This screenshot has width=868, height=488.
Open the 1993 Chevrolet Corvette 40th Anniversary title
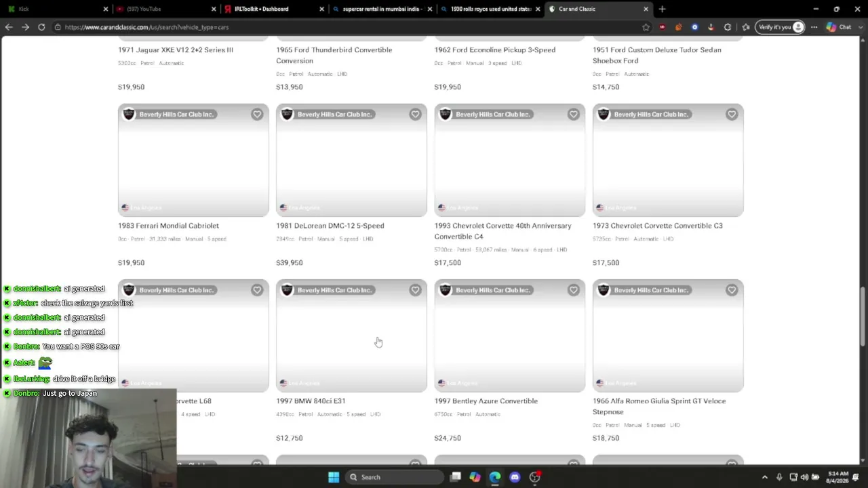[x=503, y=231]
